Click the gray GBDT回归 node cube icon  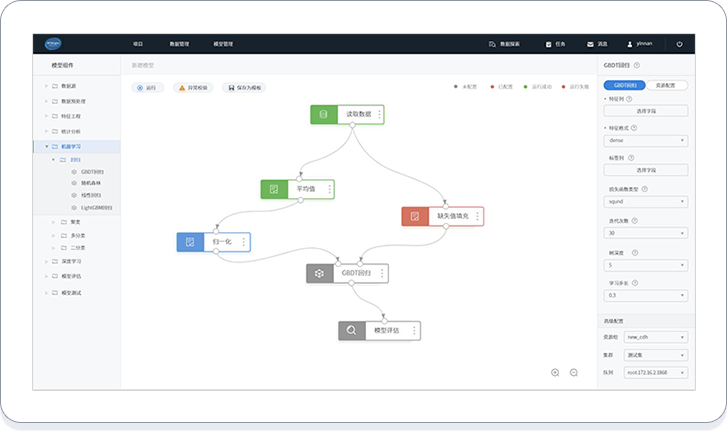coord(318,273)
